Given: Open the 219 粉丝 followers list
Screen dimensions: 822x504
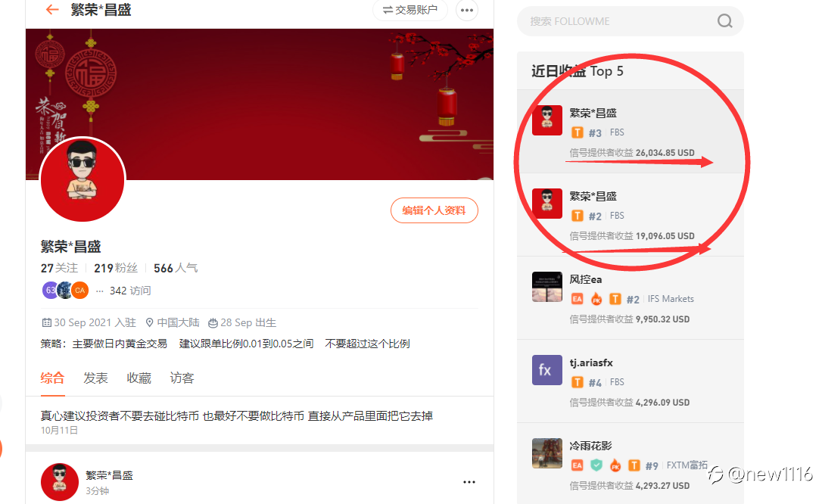Looking at the screenshot, I should [116, 268].
